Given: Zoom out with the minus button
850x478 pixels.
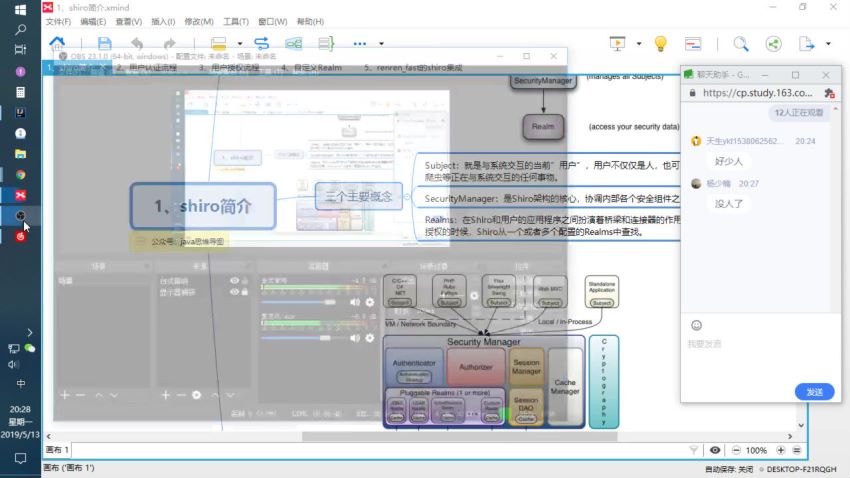Looking at the screenshot, I should 736,450.
